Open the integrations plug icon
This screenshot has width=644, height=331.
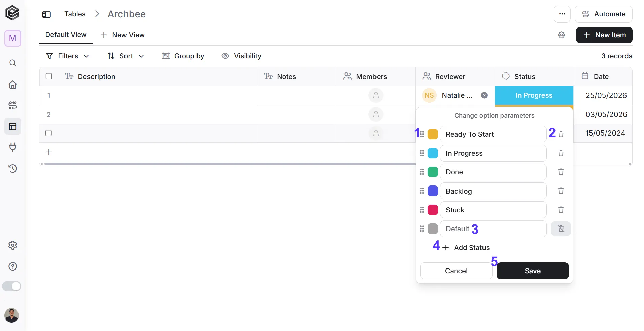[13, 147]
